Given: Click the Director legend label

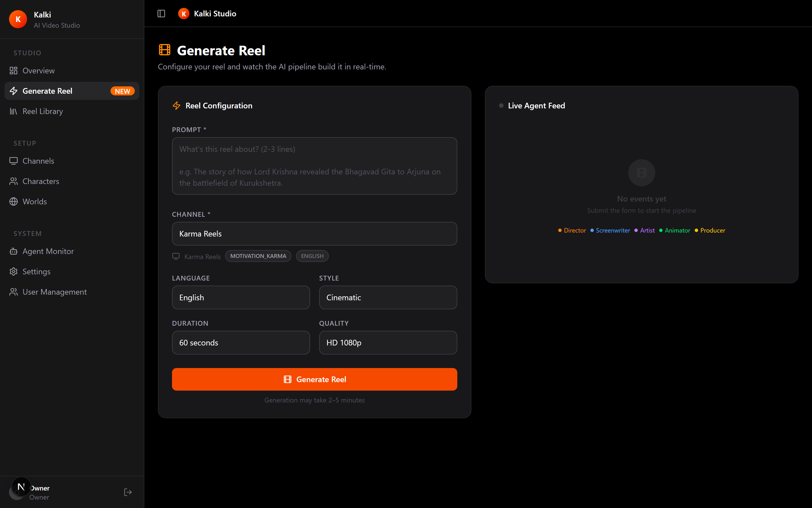Looking at the screenshot, I should pos(575,231).
